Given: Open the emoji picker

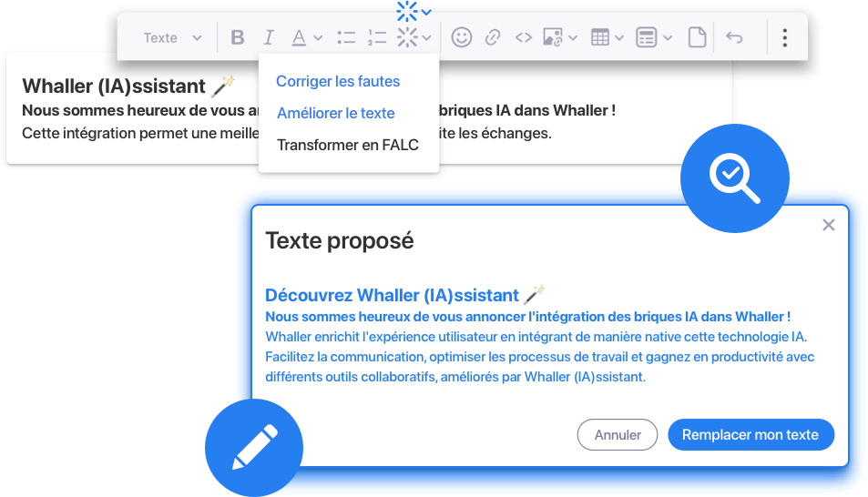Looking at the screenshot, I should click(462, 37).
